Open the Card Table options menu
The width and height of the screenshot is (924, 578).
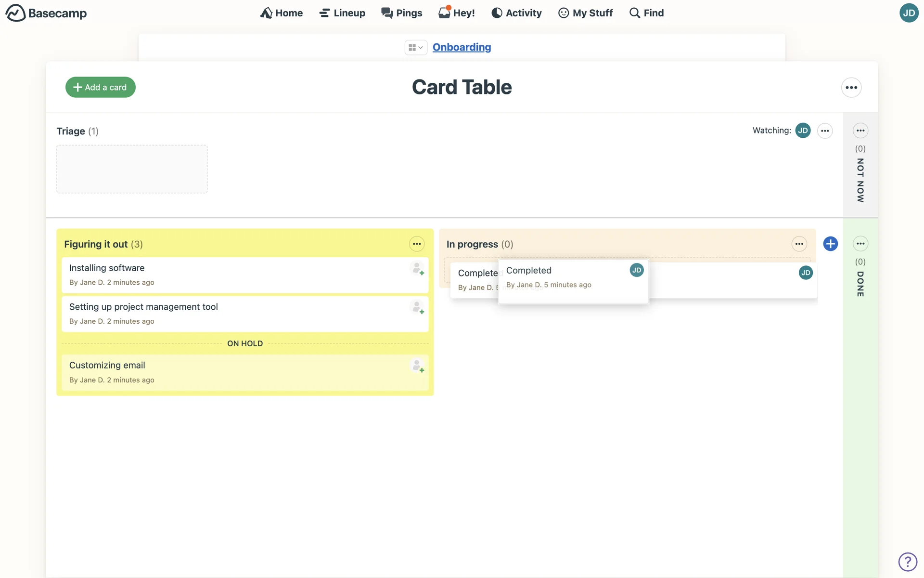[851, 88]
